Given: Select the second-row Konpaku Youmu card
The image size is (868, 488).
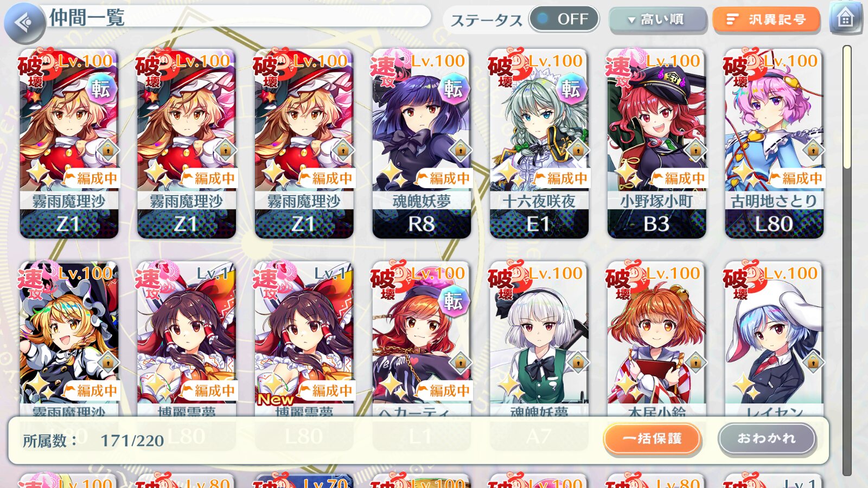Looking at the screenshot, I should (x=539, y=339).
